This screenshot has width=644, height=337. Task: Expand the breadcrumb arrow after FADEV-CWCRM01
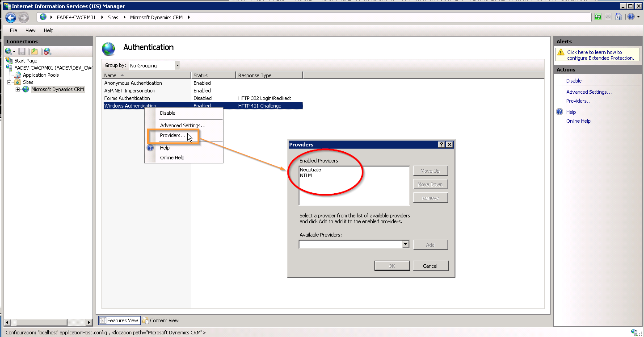coord(101,17)
